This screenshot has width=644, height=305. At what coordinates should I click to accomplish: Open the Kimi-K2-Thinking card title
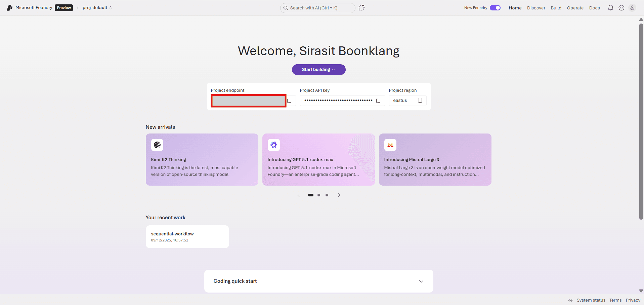click(x=168, y=160)
